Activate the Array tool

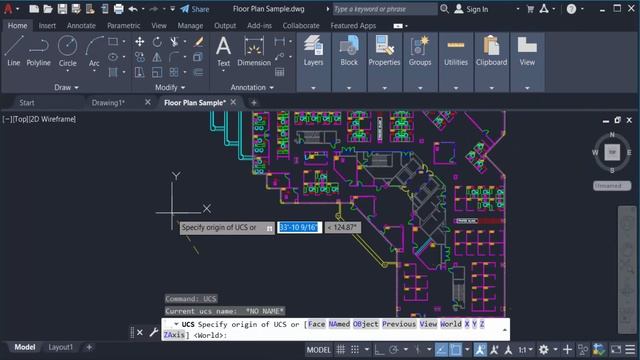(174, 73)
